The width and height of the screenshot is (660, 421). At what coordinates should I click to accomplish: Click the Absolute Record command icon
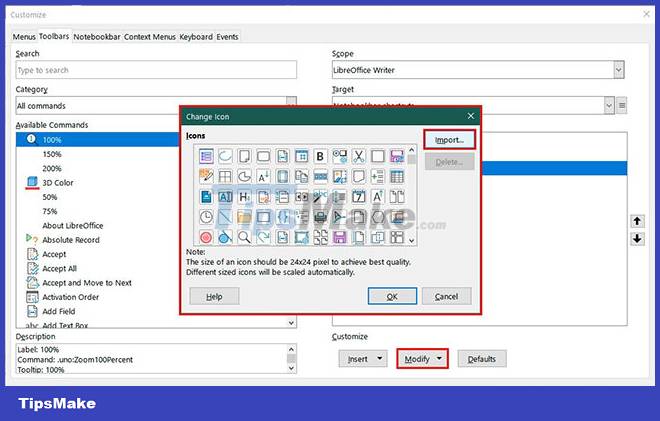tap(32, 239)
